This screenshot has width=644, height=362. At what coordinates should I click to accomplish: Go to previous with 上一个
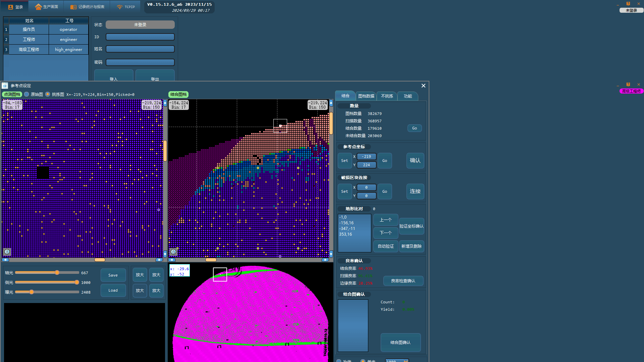[x=386, y=220]
